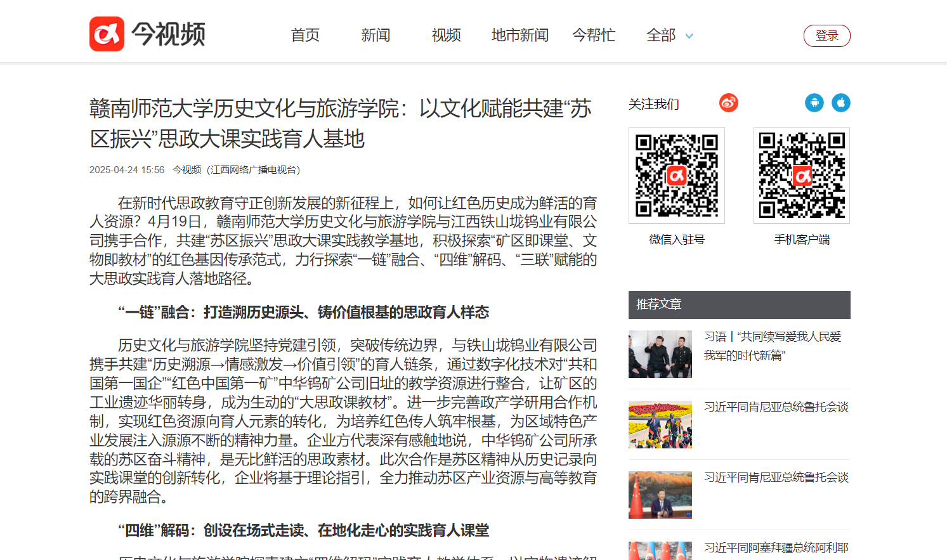Click the 今视频 site name wordmark

tap(169, 34)
